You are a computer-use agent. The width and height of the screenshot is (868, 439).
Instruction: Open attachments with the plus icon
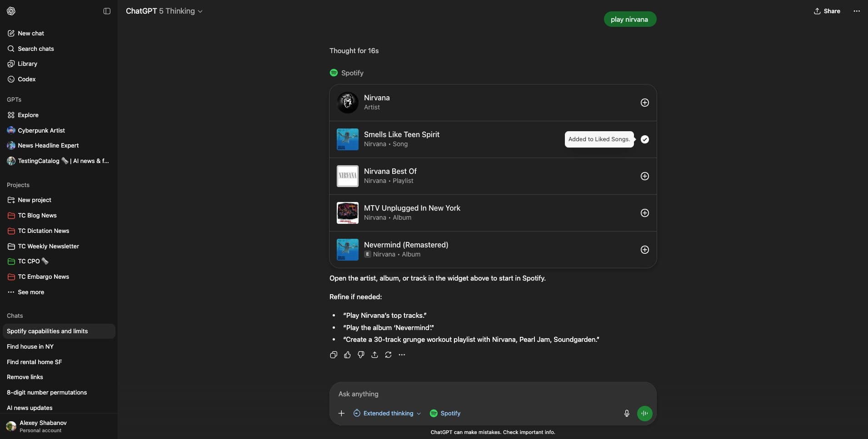pyautogui.click(x=341, y=413)
